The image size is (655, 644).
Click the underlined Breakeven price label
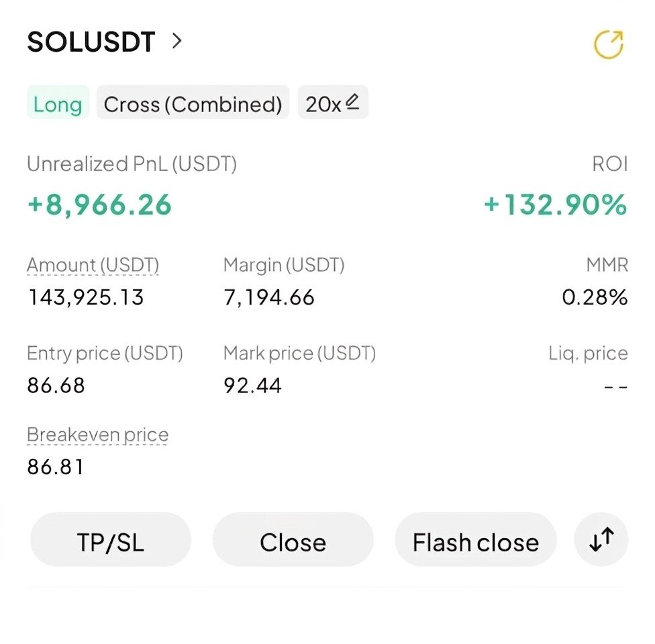pyautogui.click(x=97, y=434)
